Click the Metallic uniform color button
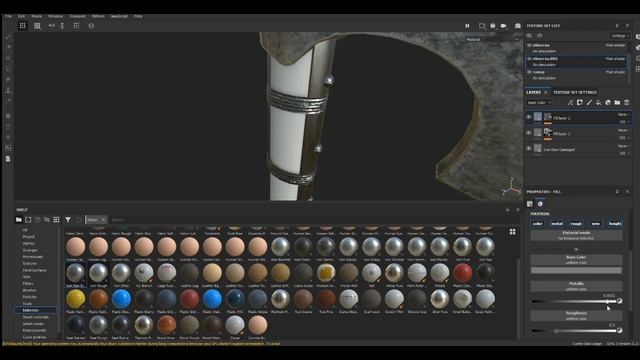 (x=576, y=286)
